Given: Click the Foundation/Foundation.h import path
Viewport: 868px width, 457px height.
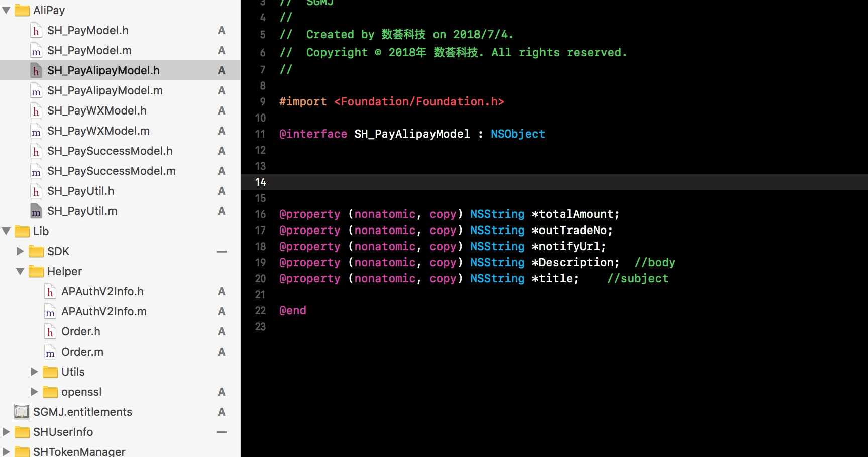Looking at the screenshot, I should (419, 101).
